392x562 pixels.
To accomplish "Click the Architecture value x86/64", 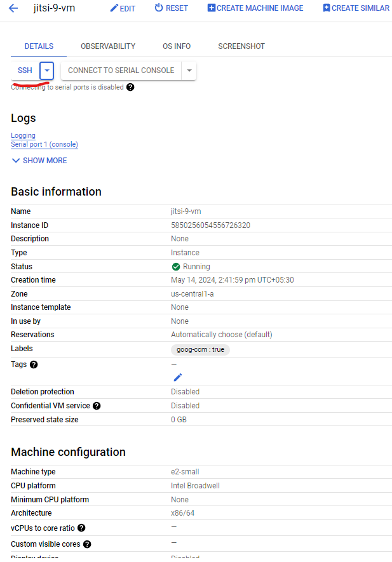I will tap(182, 513).
